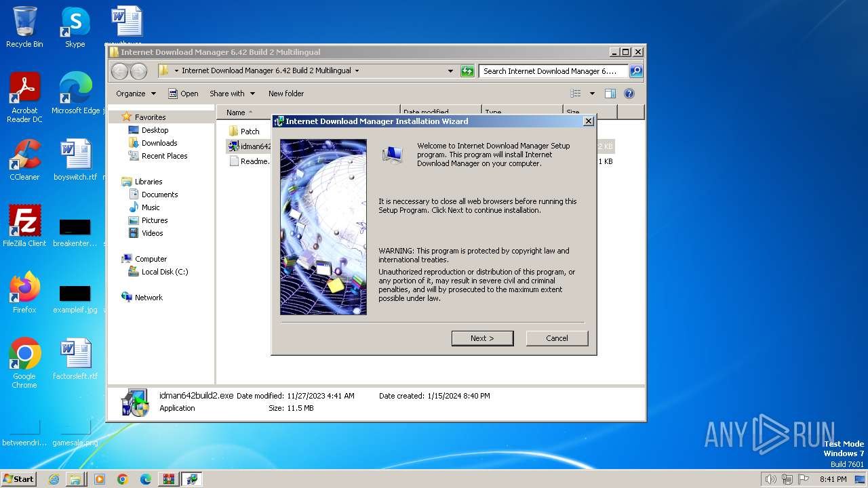
Task: Click the network tray icon
Action: click(x=787, y=479)
